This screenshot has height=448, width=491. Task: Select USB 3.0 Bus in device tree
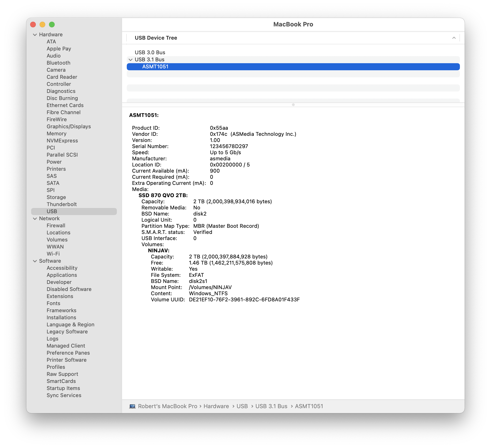coord(150,52)
